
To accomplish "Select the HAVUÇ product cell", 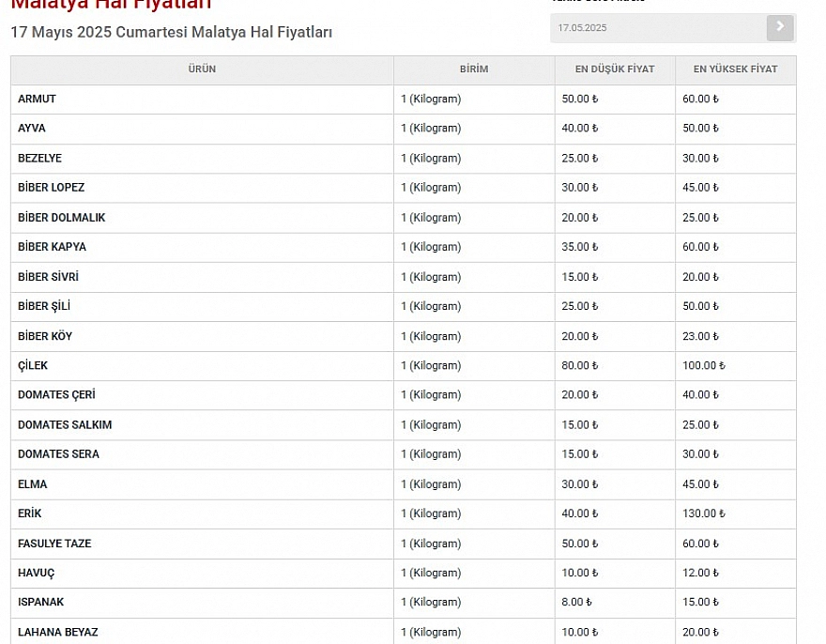I will 202,573.
